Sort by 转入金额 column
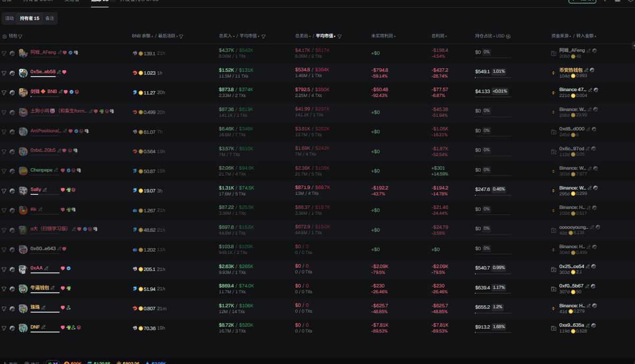 tap(585, 36)
